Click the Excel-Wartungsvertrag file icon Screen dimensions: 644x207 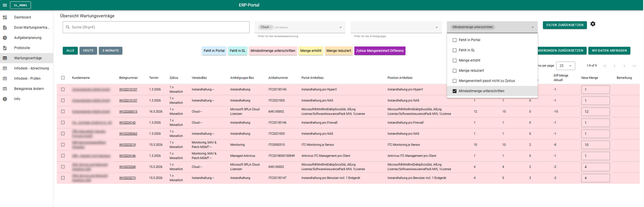click(5, 27)
